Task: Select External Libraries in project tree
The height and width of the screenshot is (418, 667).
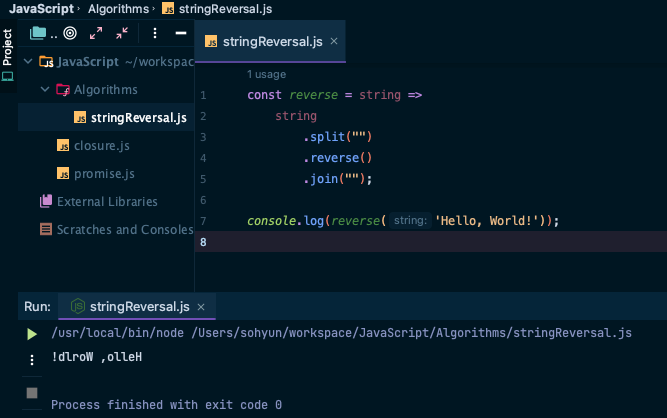Action: [x=106, y=202]
